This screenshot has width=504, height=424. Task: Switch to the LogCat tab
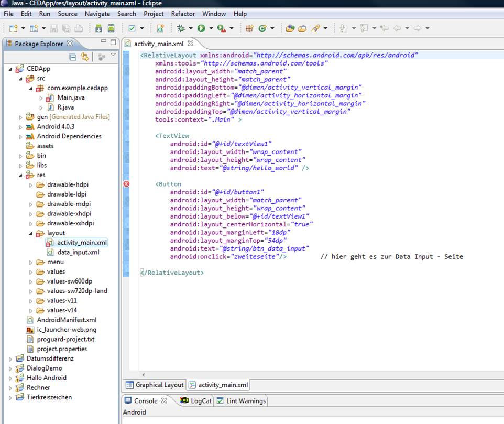click(x=196, y=401)
